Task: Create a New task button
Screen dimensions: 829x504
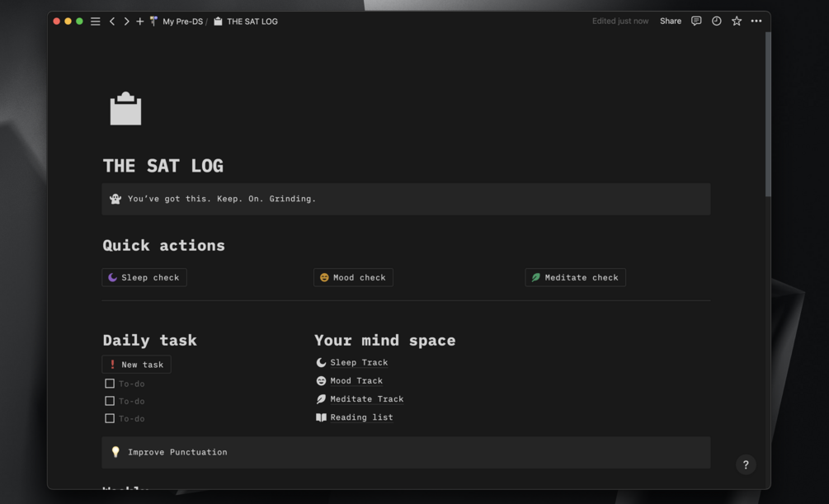Action: click(136, 365)
